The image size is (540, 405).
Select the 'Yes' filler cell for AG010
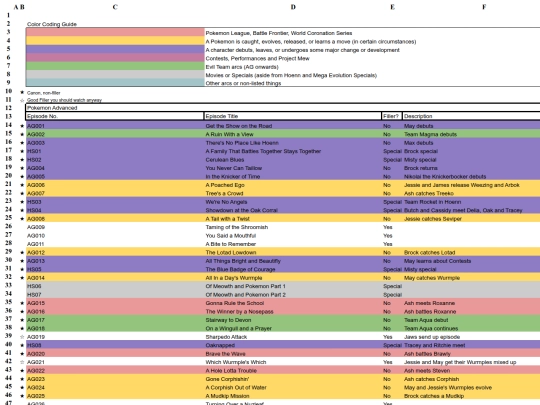pos(392,236)
